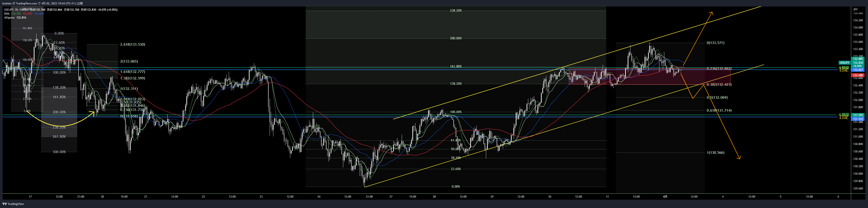Image resolution: width=868 pixels, height=208 pixels.
Task: Click the blue DMA value 133.020
Action: coord(39,14)
